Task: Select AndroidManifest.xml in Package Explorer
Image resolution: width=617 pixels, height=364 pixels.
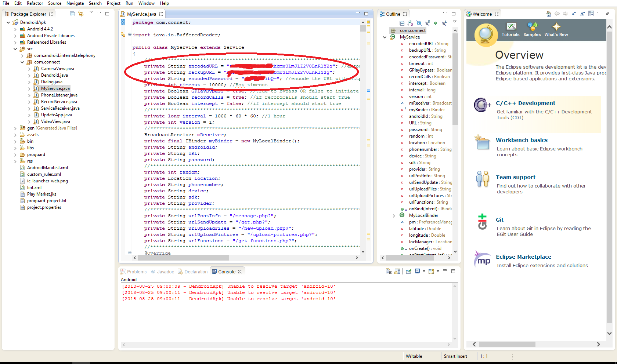Action: pos(47,168)
